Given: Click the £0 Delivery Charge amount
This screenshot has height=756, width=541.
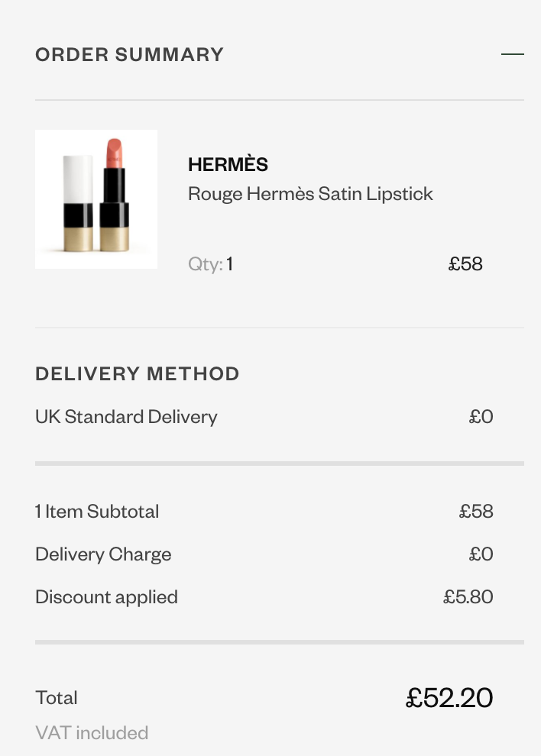Looking at the screenshot, I should point(481,554).
